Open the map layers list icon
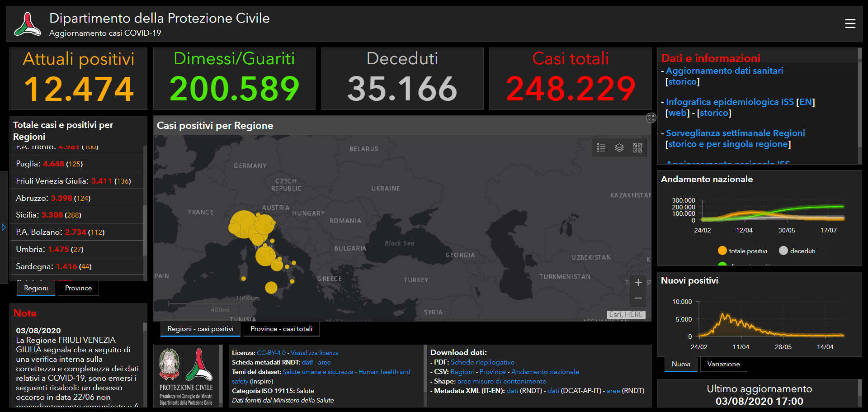The width and height of the screenshot is (868, 412). point(619,148)
